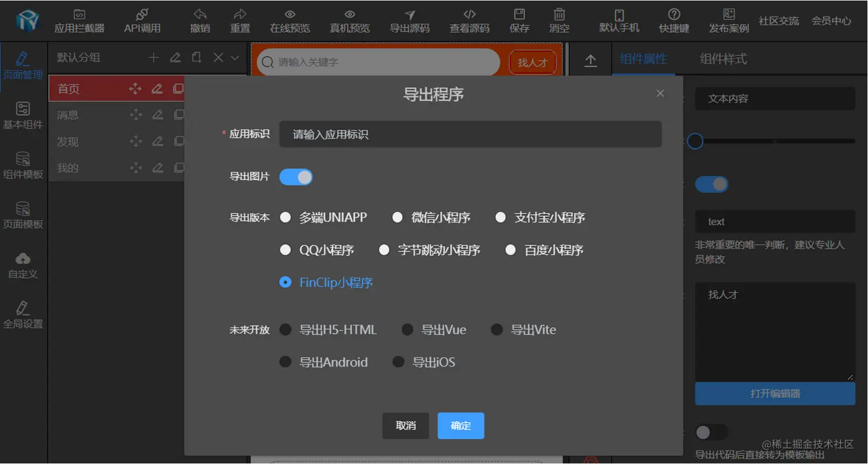Image resolution: width=868 pixels, height=464 pixels.
Task: Open 页面模板 sidebar panel
Action: (x=23, y=215)
